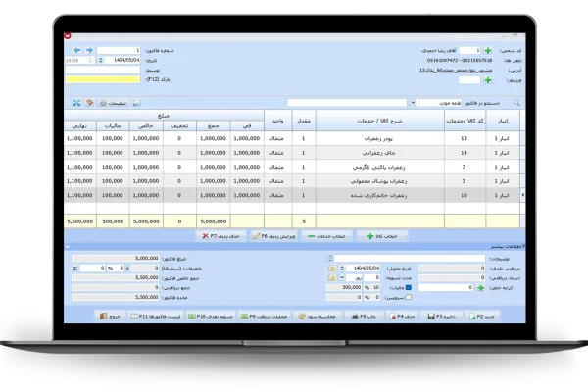Add new customer with green plus beside customer code
This screenshot has height=392, width=588.
click(488, 50)
